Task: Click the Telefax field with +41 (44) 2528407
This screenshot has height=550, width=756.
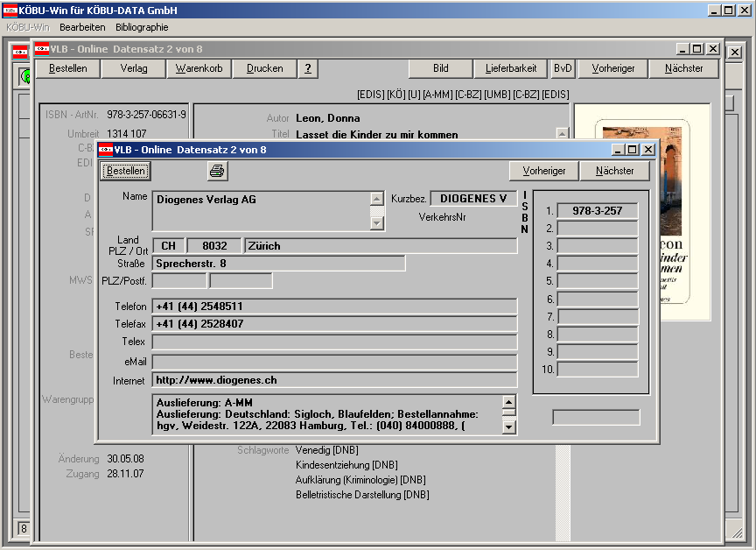Action: pyautogui.click(x=334, y=324)
